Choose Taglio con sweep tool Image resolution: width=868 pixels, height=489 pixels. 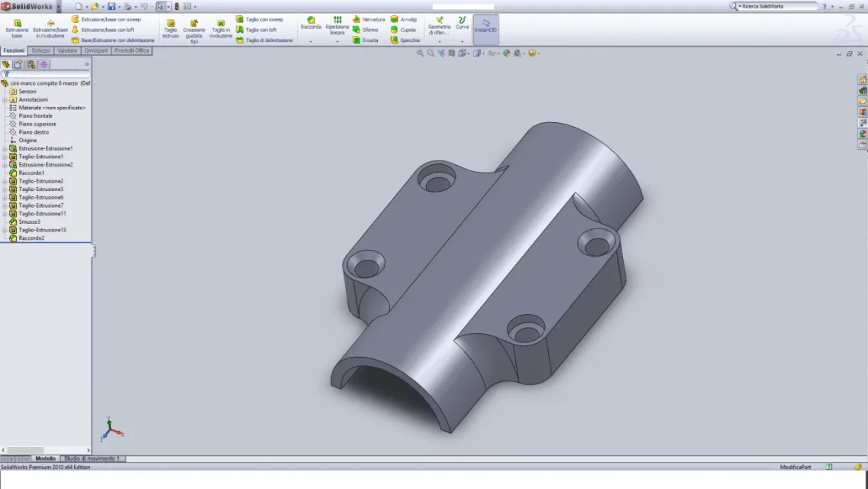click(x=260, y=19)
